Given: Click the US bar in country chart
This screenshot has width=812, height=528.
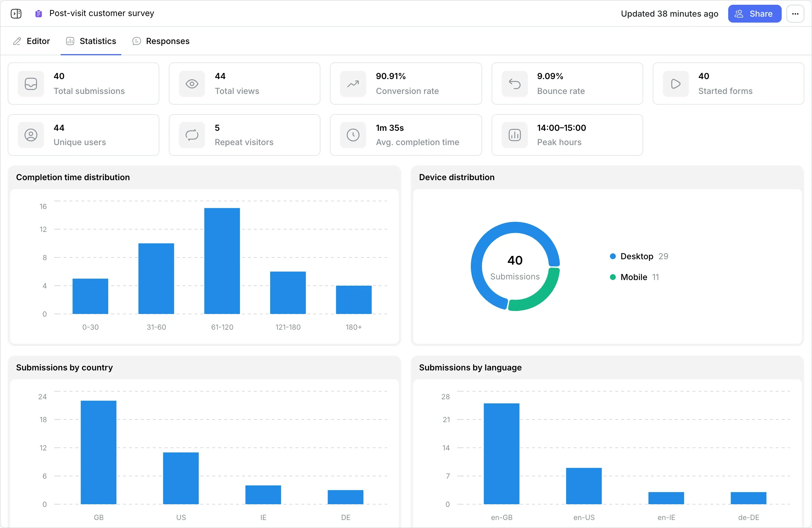Looking at the screenshot, I should tap(181, 479).
